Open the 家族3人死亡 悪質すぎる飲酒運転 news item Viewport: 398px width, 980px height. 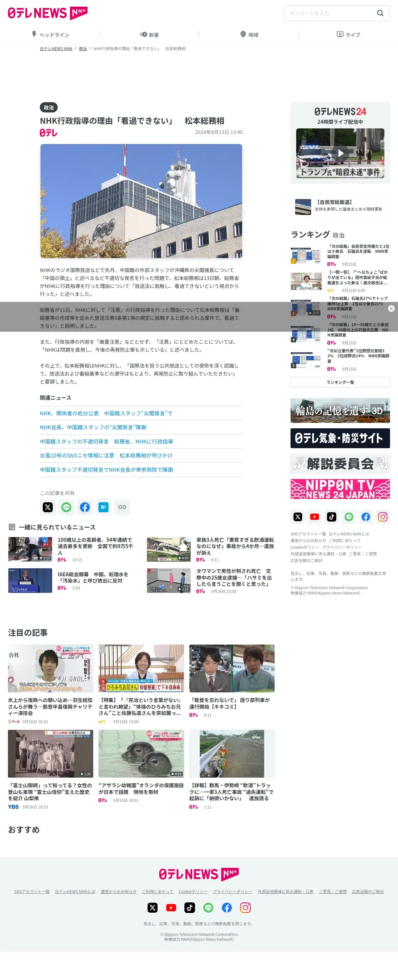pos(211,549)
